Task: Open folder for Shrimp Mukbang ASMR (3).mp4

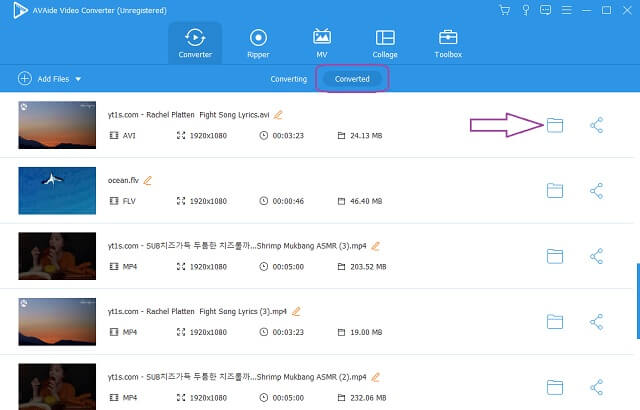Action: 555,256
